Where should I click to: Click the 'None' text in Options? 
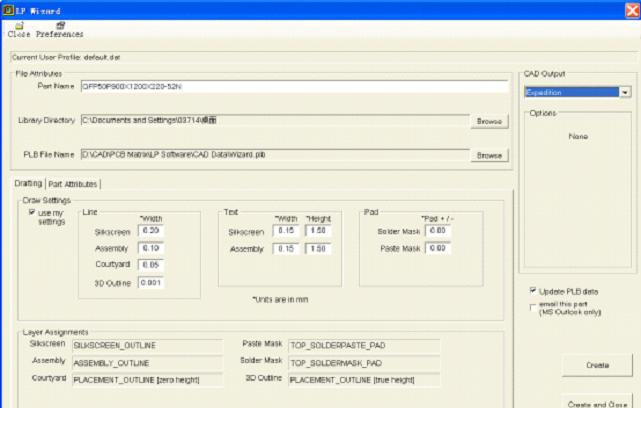pos(578,137)
